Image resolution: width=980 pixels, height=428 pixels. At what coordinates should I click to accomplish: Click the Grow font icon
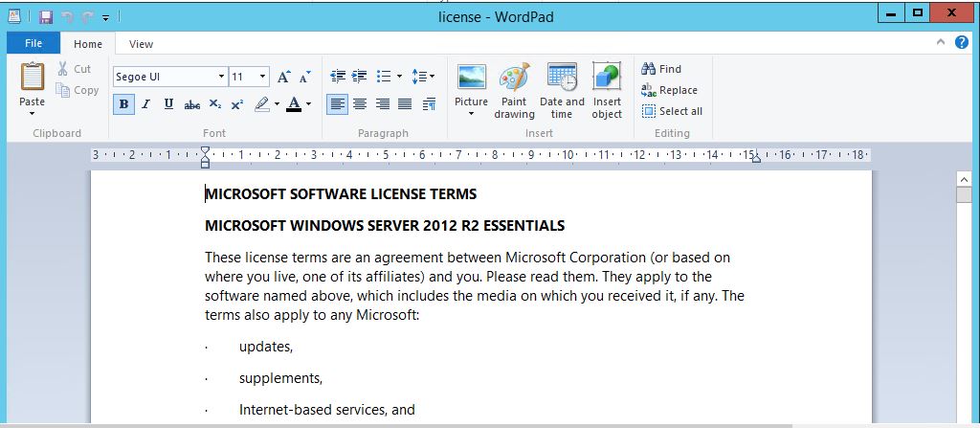point(283,77)
